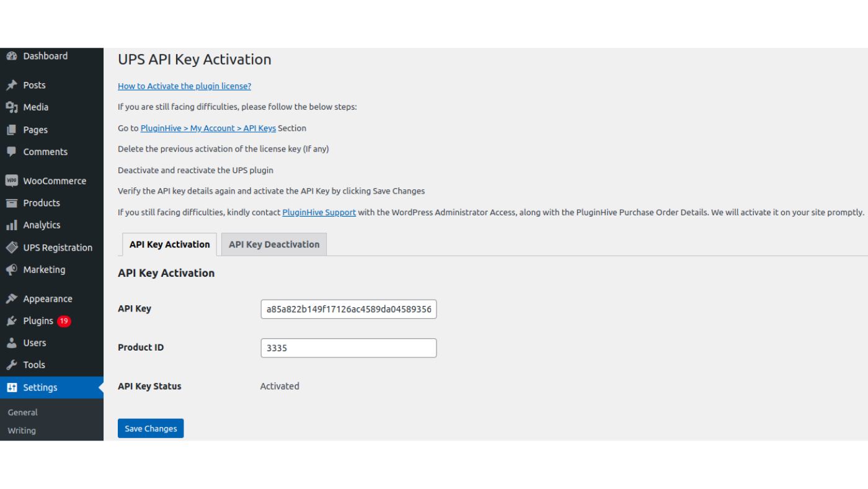Screen dimensions: 868x489
Task: Switch to API Key Activation tab
Action: [170, 244]
